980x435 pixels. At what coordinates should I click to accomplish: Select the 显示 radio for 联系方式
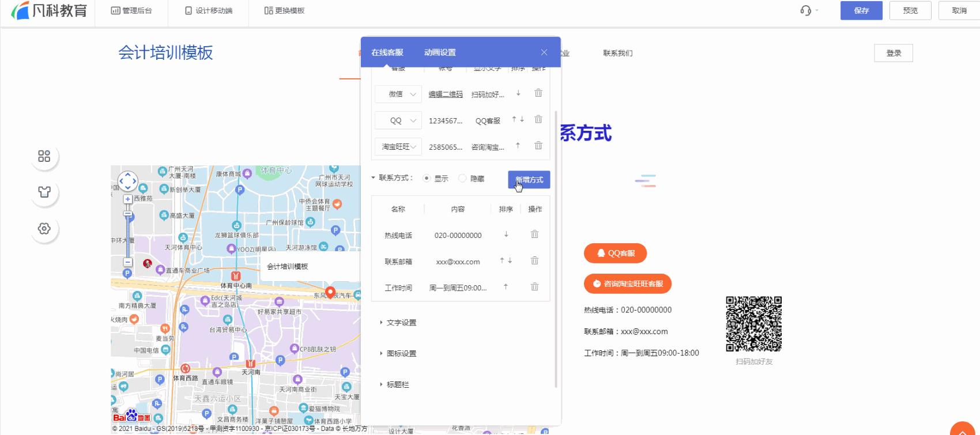427,179
